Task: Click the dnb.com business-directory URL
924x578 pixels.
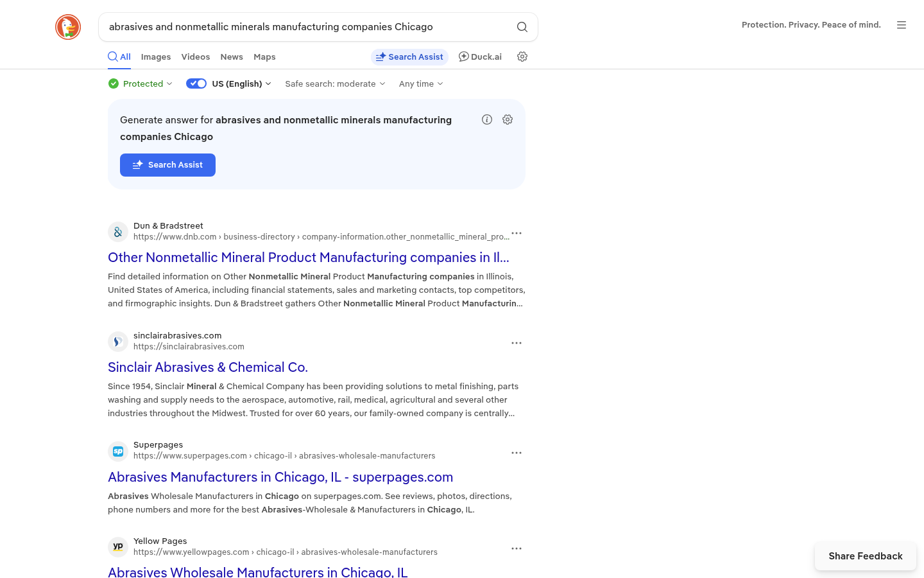Action: [x=321, y=237]
